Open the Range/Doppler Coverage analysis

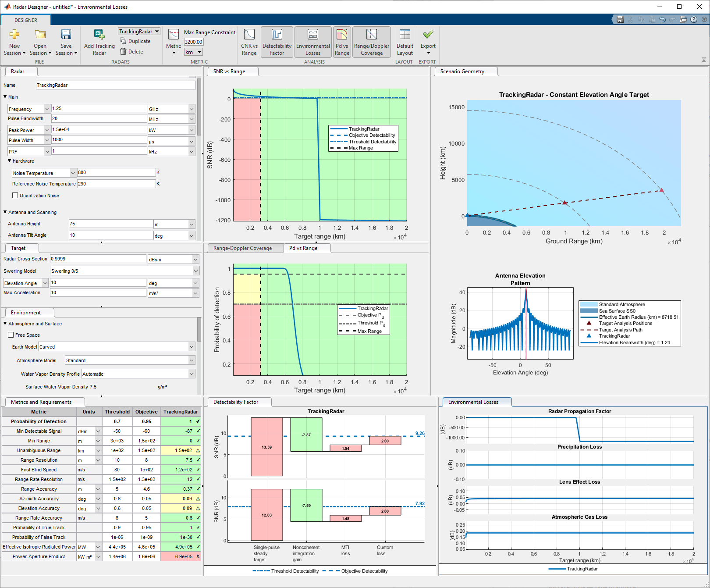click(371, 42)
